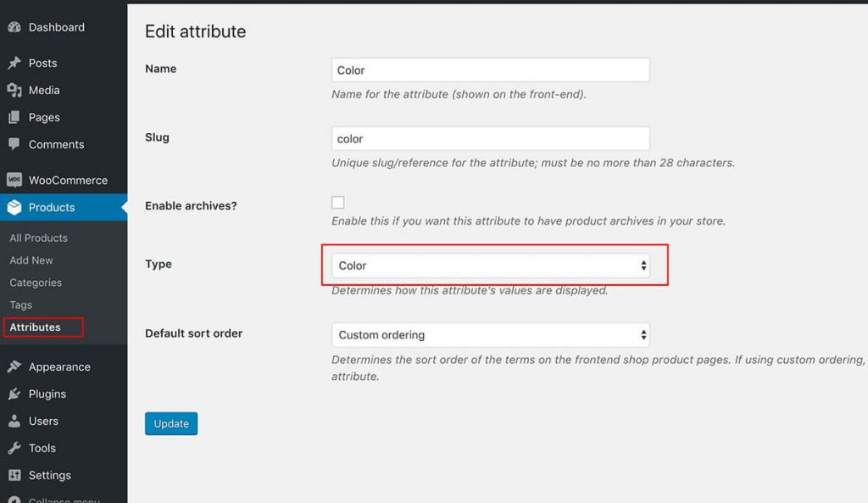Go to All Products submenu link
868x503 pixels.
click(38, 238)
